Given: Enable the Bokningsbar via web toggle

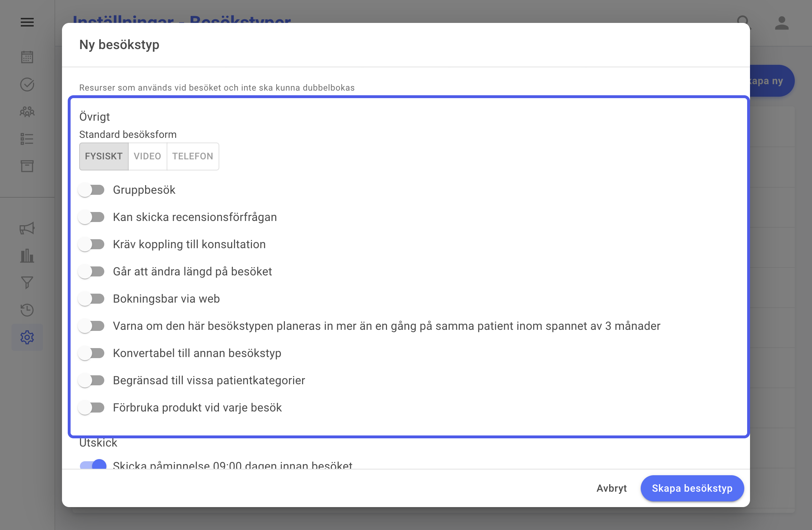Looking at the screenshot, I should (x=92, y=299).
